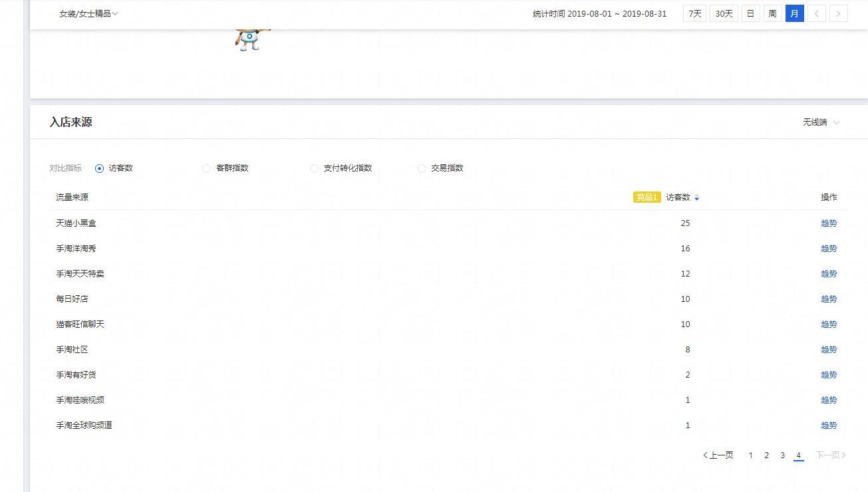This screenshot has height=492, width=868.
Task: View 趋势 for 手淘有好货
Action: (x=829, y=375)
